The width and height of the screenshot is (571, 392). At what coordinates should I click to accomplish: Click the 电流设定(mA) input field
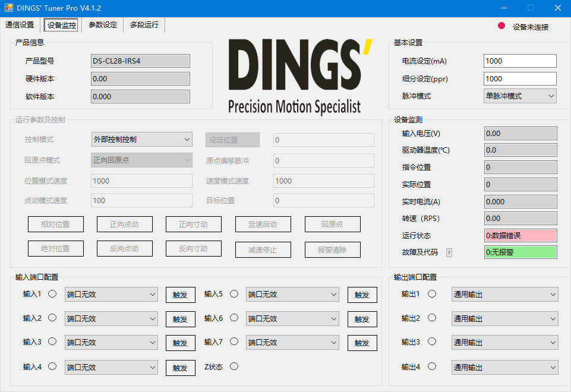pyautogui.click(x=520, y=61)
